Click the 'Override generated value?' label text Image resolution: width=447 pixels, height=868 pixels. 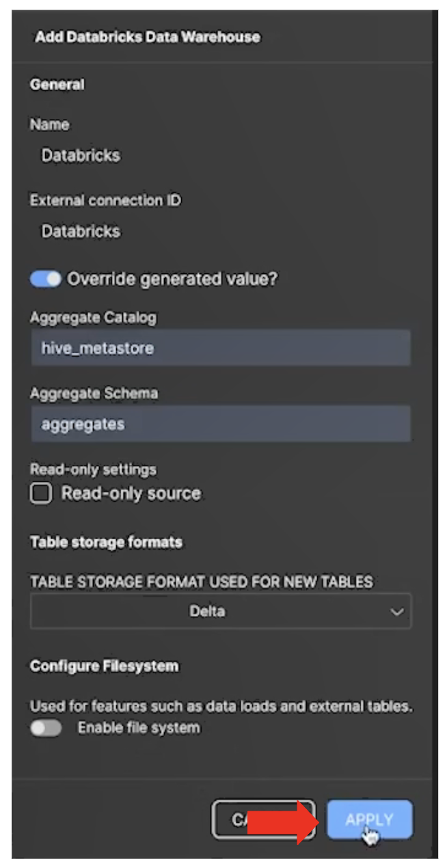(172, 280)
